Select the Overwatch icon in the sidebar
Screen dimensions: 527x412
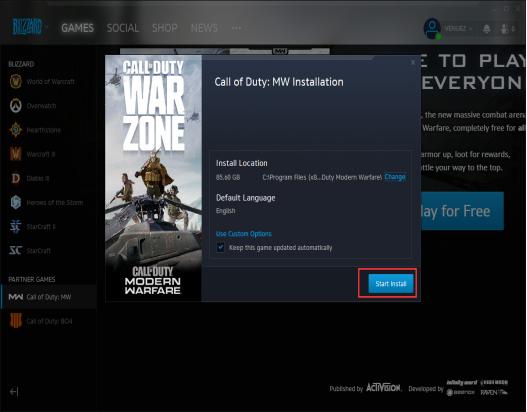15,106
